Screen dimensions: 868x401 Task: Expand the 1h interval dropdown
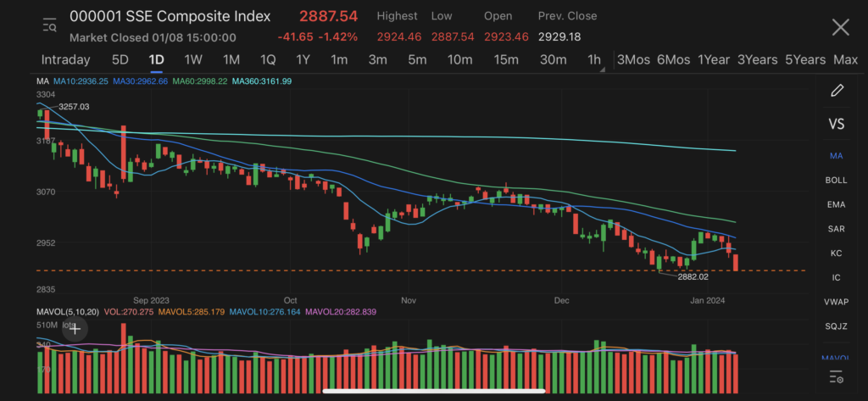[596, 60]
